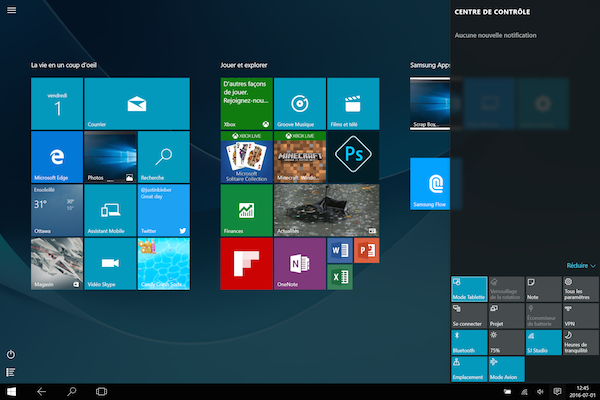Image resolution: width=600 pixels, height=400 pixels.
Task: Open the calendar tile showing vendredi 1
Action: (x=57, y=103)
